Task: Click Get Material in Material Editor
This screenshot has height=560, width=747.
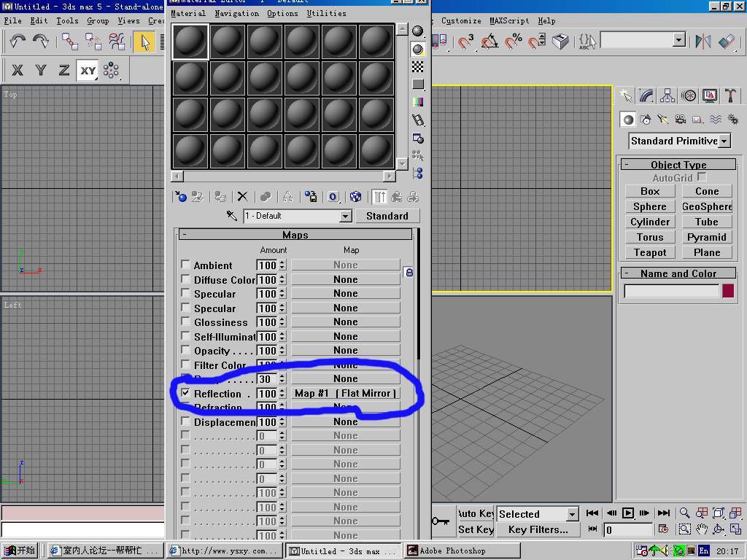Action: coord(181,196)
